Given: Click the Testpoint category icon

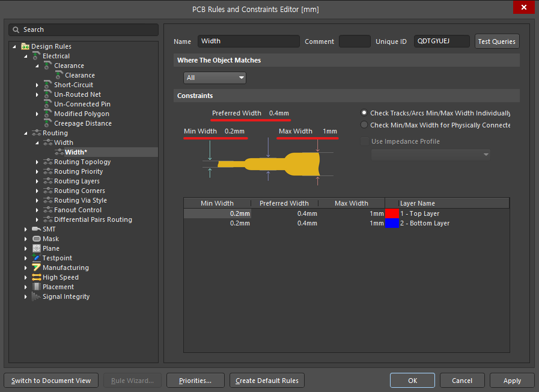Looking at the screenshot, I should coord(37,257).
